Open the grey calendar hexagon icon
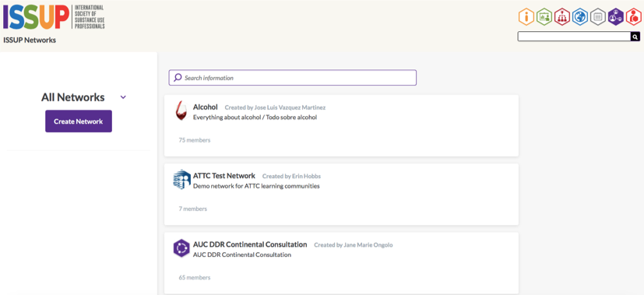 tap(597, 17)
